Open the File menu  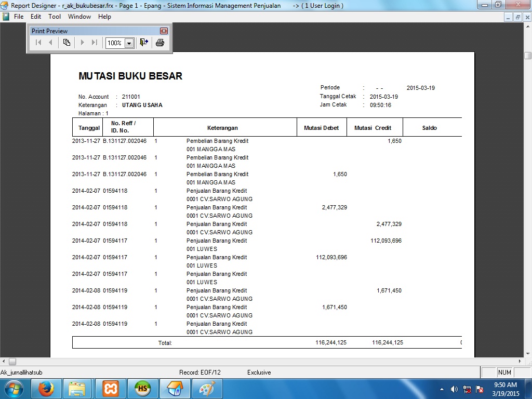pos(19,17)
